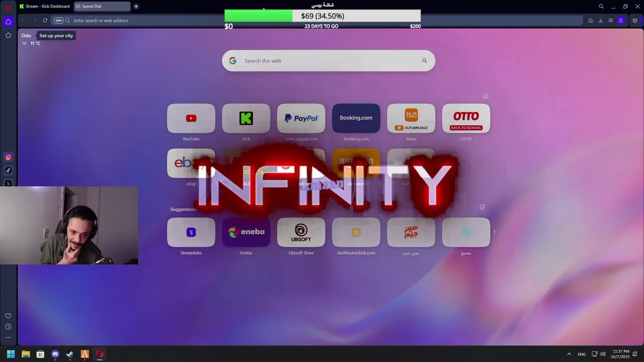Expand the system tray hidden icons chevron
Screen dimensions: 644x362
click(x=569, y=354)
